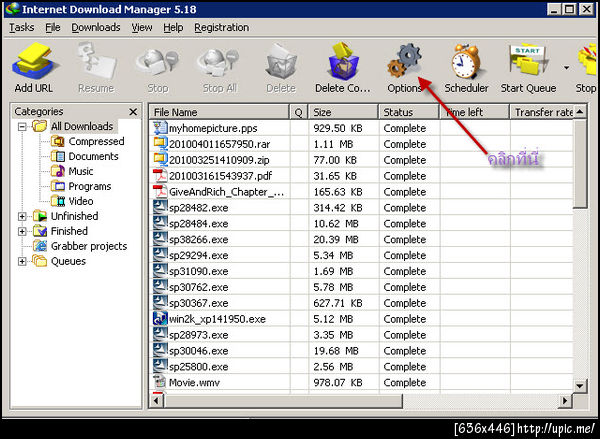Click the Start Queue icon
600x439 pixels.
point(529,61)
